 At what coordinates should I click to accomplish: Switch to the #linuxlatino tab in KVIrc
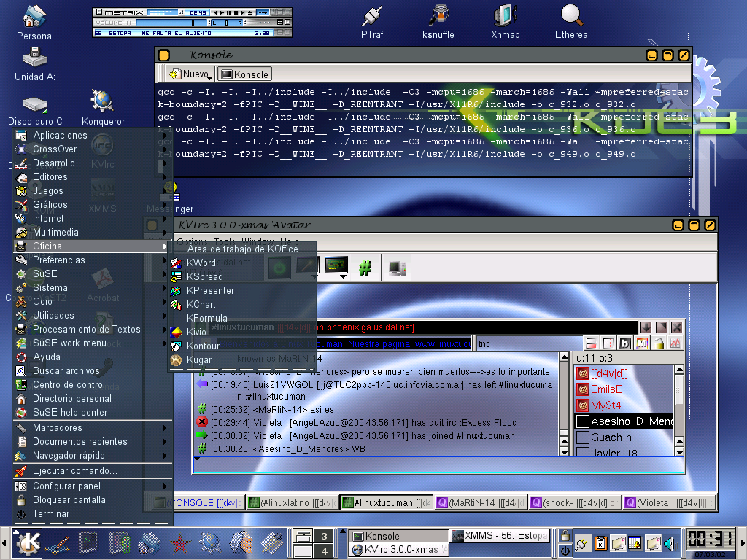293,503
